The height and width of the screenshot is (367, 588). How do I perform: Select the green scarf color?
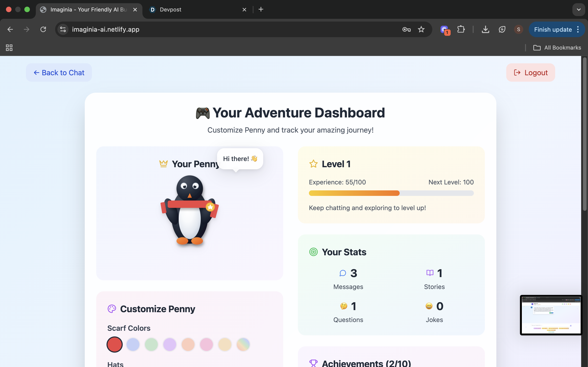click(151, 344)
